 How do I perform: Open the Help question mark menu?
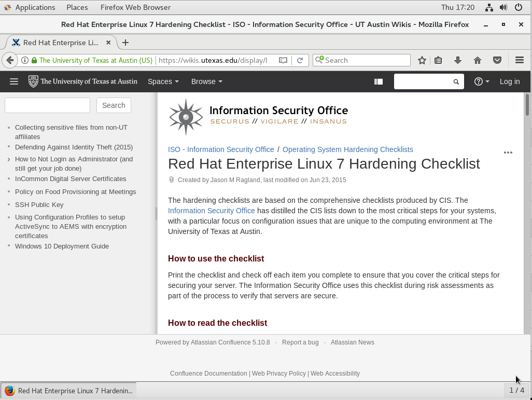pyautogui.click(x=482, y=81)
